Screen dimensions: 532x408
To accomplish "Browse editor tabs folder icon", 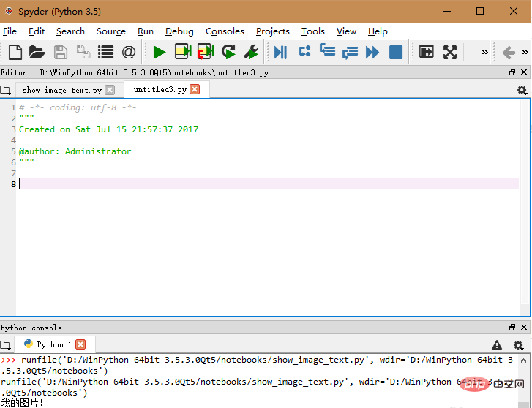I will (5, 90).
